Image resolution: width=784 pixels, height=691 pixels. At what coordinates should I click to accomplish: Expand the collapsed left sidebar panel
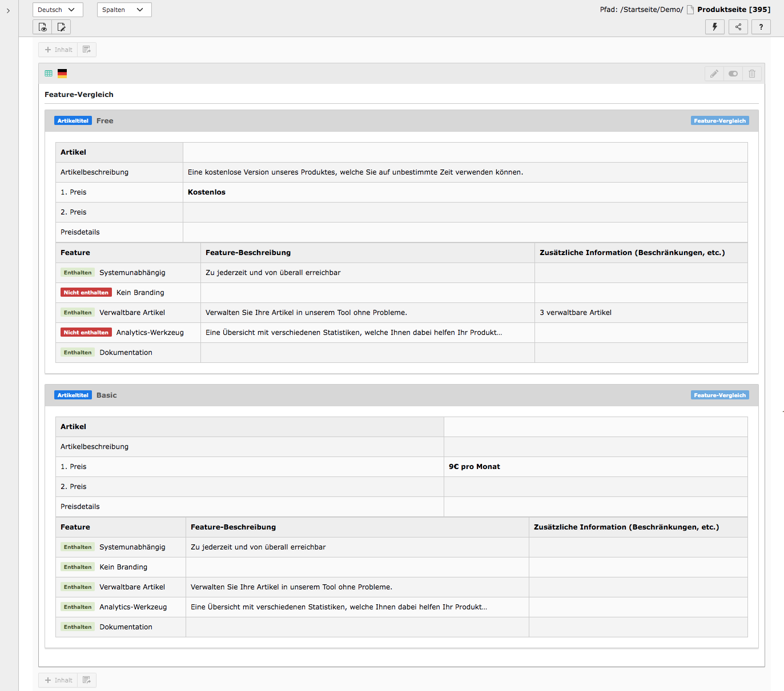pyautogui.click(x=8, y=10)
